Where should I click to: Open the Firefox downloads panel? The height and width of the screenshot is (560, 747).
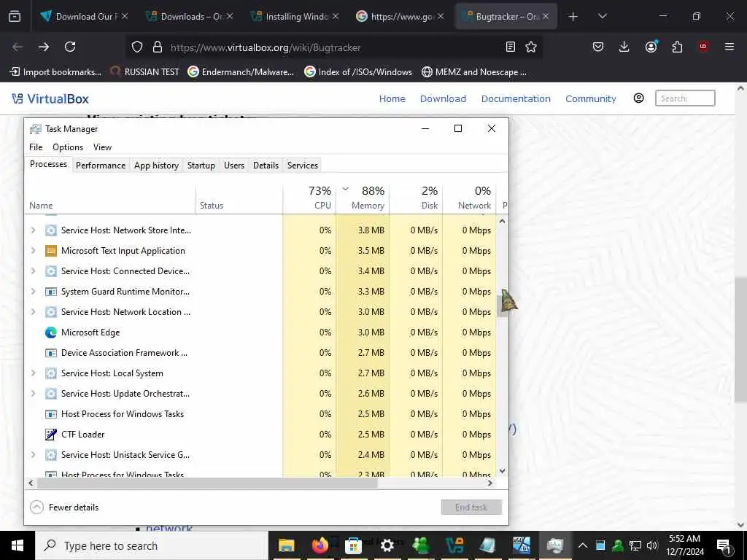coord(624,47)
